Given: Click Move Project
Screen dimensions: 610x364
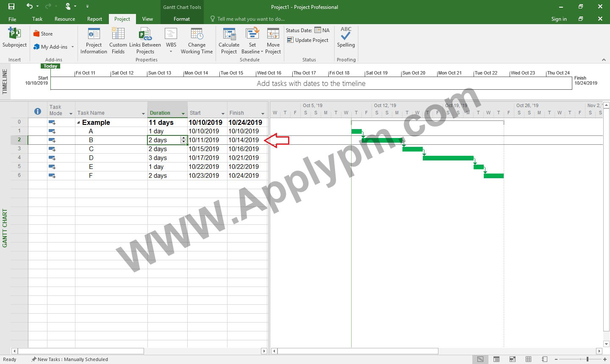Looking at the screenshot, I should [x=273, y=41].
